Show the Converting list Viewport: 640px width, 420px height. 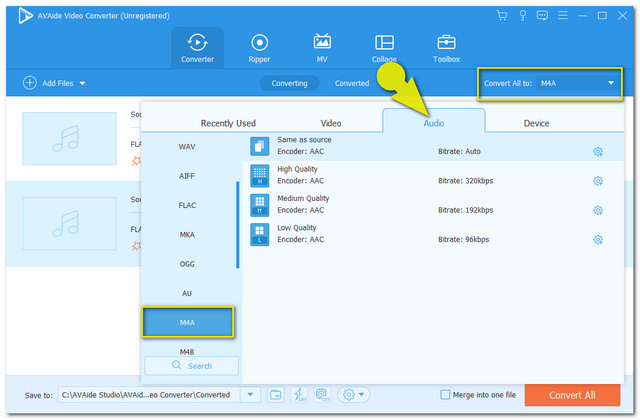[289, 83]
